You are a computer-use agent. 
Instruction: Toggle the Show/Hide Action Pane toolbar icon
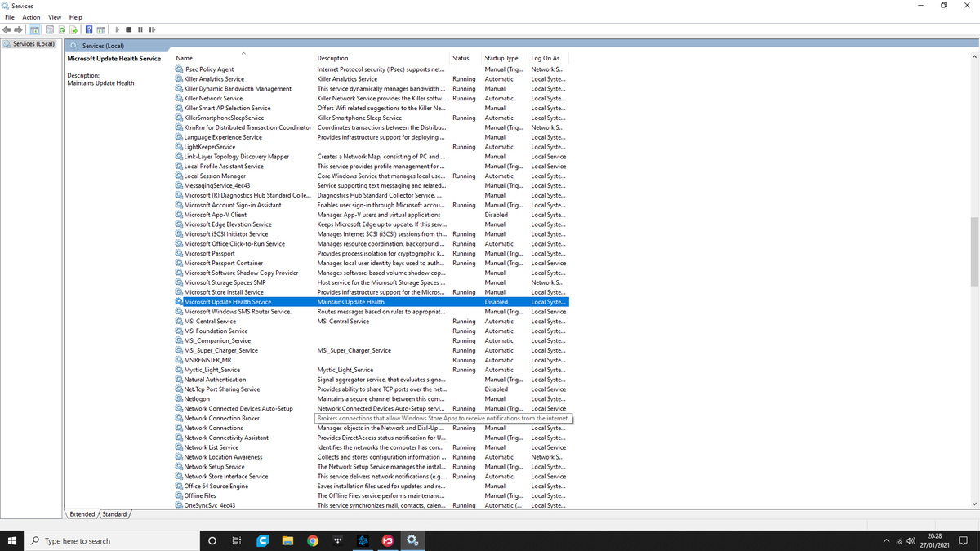pos(100,30)
